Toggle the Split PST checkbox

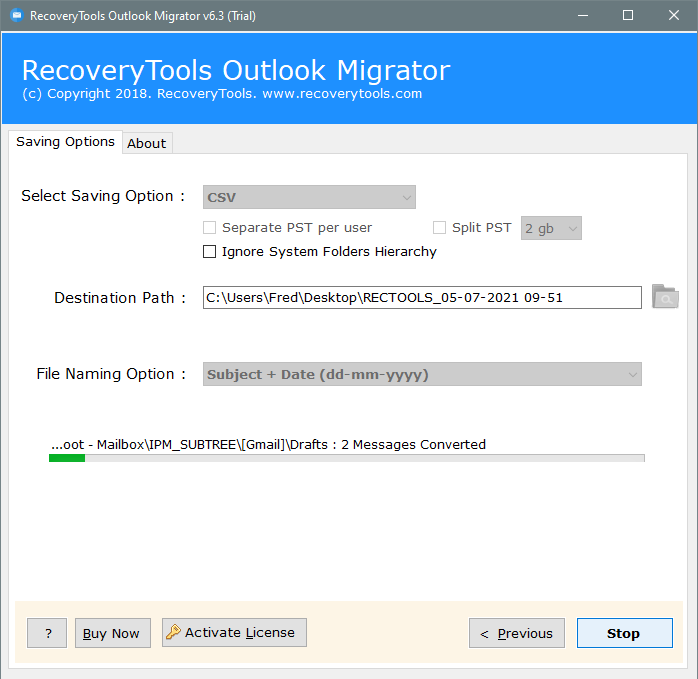pyautogui.click(x=439, y=228)
